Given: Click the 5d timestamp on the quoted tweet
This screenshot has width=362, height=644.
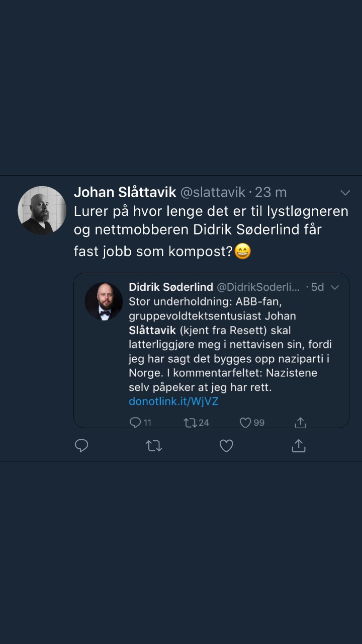Looking at the screenshot, I should pos(317,287).
